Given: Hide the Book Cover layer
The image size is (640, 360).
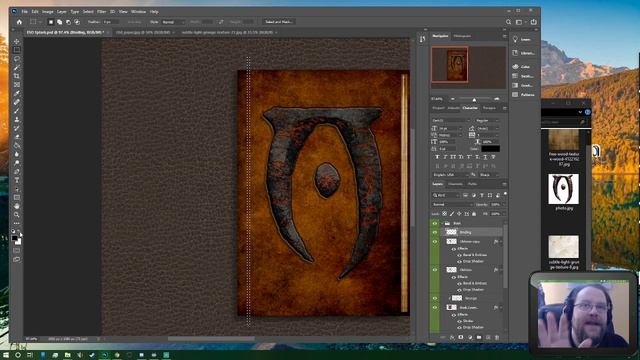Looking at the screenshot, I should [x=435, y=307].
